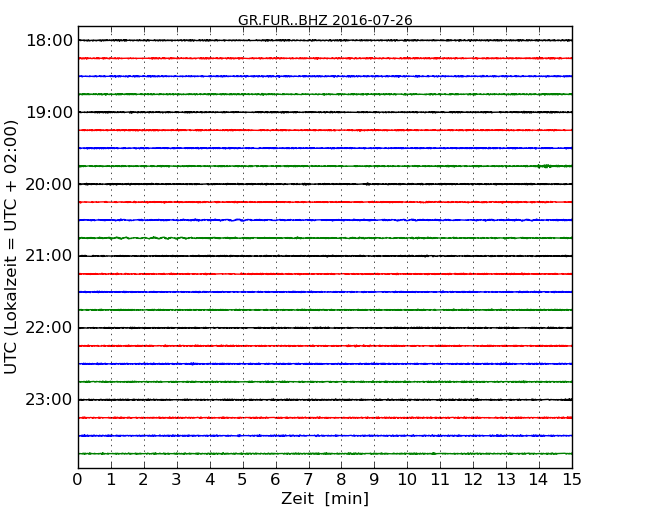Image resolution: width=650 pixels, height=520 pixels.
Task: Click x-axis tick label 9
Action: pos(374,480)
